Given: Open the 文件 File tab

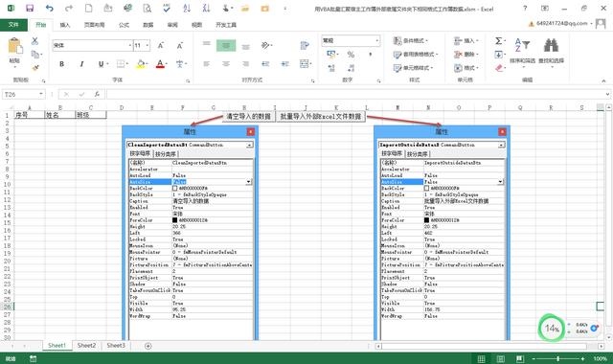Looking at the screenshot, I should pos(13,25).
